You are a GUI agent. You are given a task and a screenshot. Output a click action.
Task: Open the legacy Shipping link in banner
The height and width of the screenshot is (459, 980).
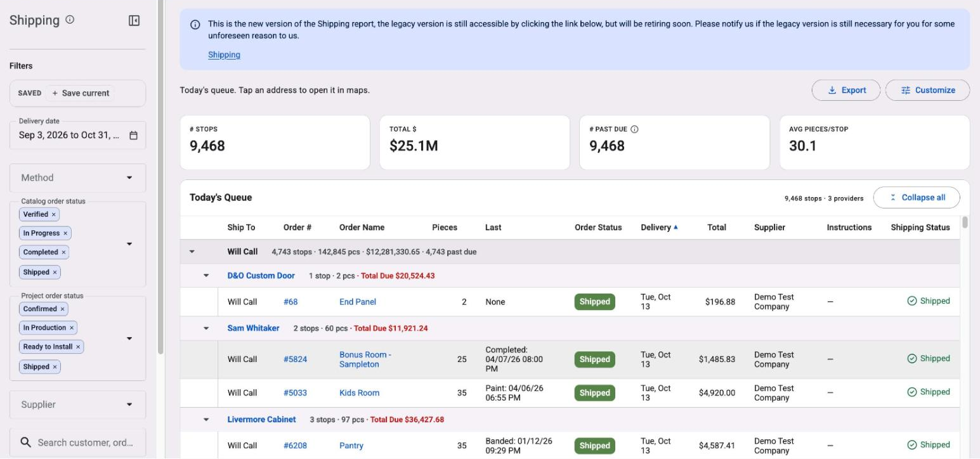(224, 55)
